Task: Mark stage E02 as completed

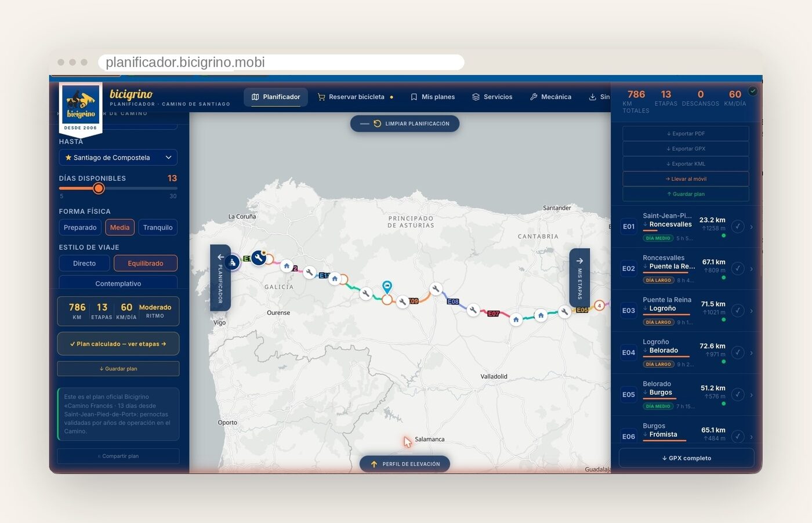Action: 738,268
